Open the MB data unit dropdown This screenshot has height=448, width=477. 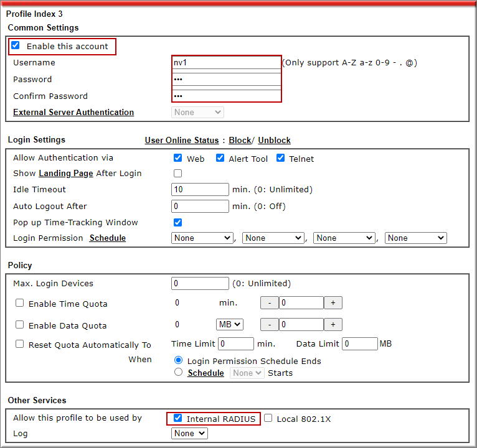229,324
